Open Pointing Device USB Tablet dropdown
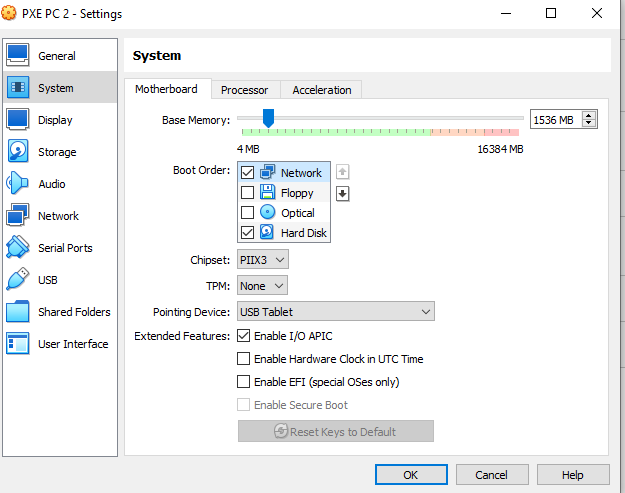Image resolution: width=625 pixels, height=493 pixels. point(335,312)
